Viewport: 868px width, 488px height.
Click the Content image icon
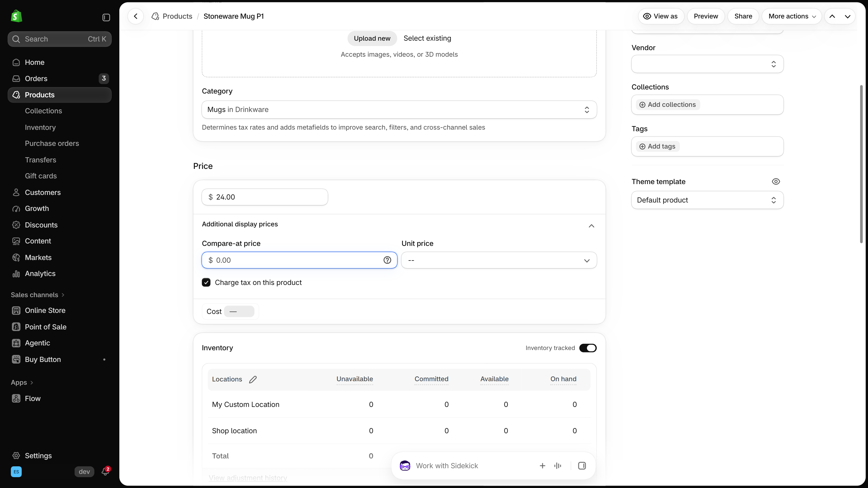point(16,241)
